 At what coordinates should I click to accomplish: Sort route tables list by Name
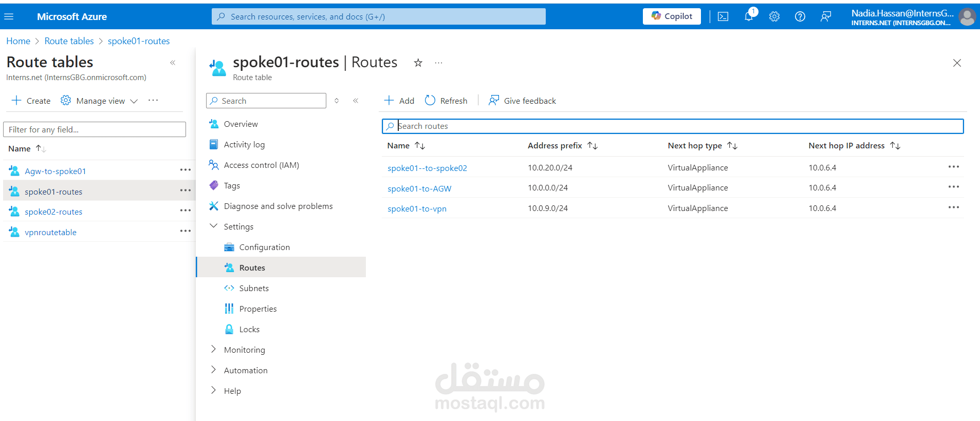tap(27, 149)
